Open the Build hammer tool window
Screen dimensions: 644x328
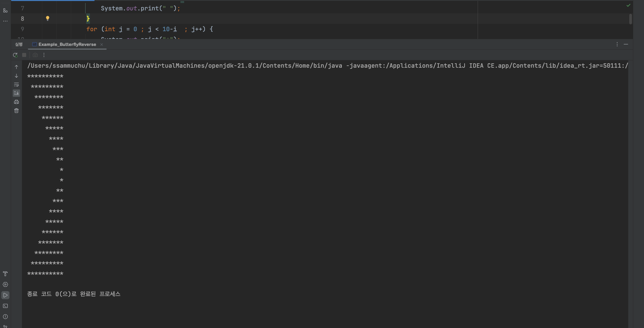point(5,274)
